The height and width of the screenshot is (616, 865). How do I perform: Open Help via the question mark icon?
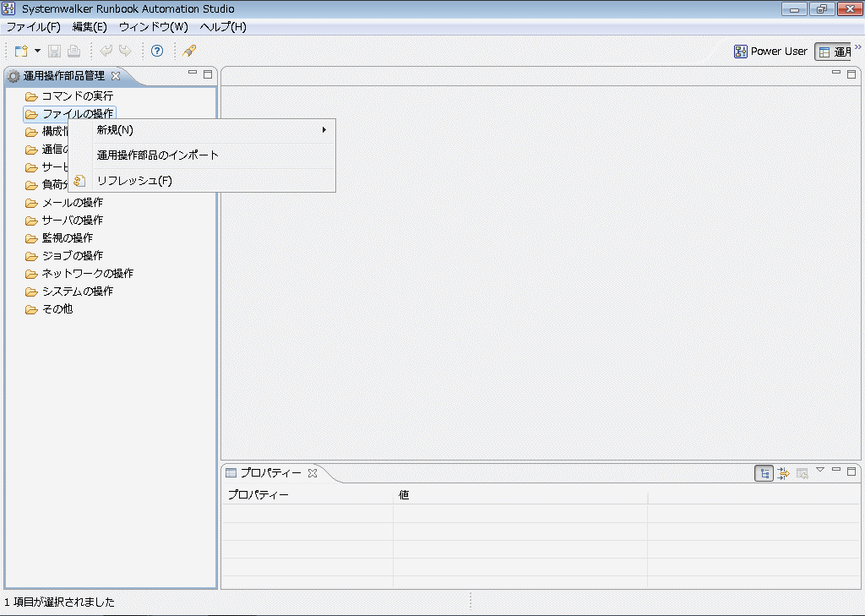coord(157,51)
